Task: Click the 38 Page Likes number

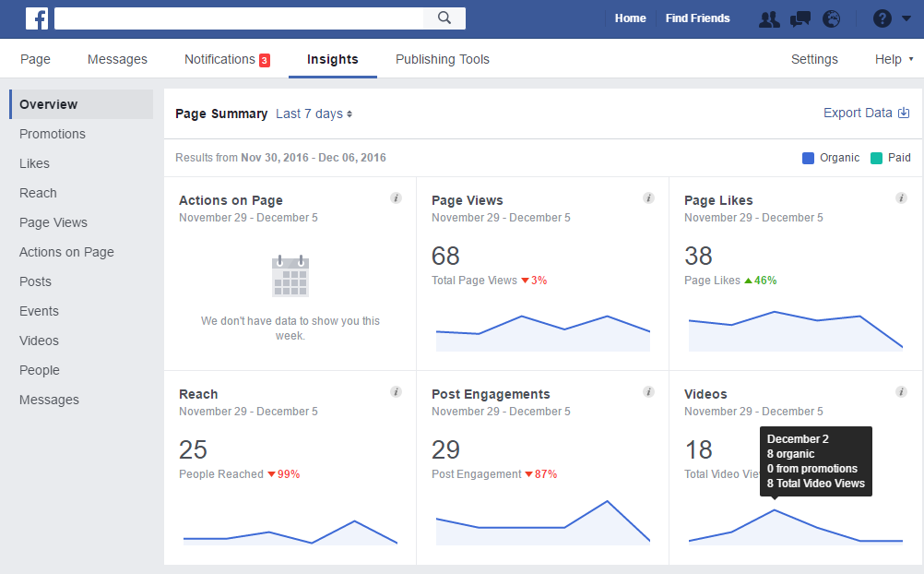Action: pos(698,256)
